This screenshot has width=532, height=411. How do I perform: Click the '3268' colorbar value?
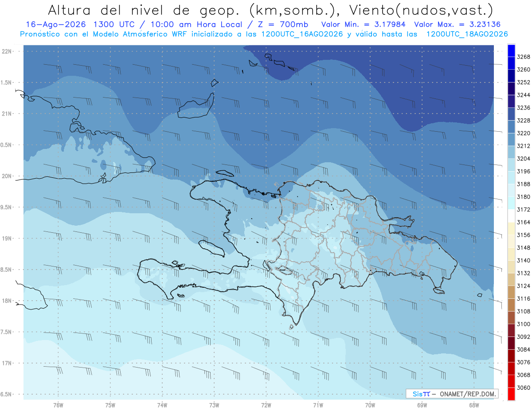click(x=523, y=57)
